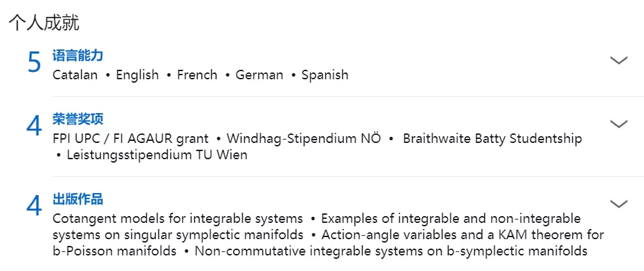The height and width of the screenshot is (271, 644).
Task: Click Non-commutative integrable systems publication title
Action: coord(391,251)
